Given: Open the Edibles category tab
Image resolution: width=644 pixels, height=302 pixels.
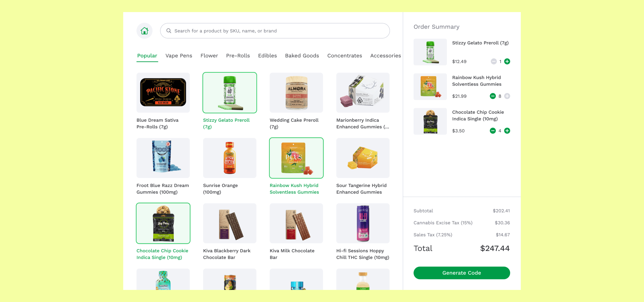Looking at the screenshot, I should (x=267, y=56).
